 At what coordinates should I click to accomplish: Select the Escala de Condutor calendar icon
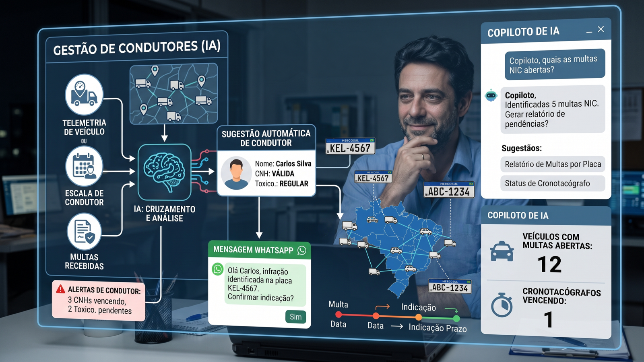[84, 166]
